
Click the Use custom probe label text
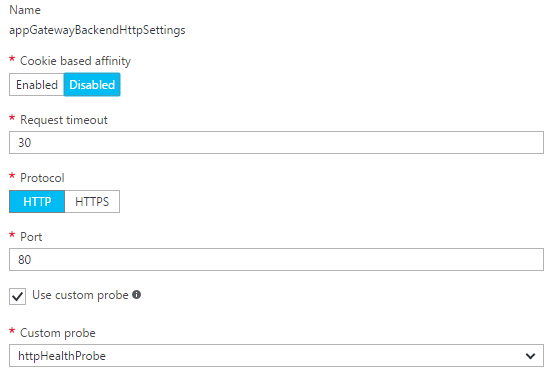[x=80, y=295]
